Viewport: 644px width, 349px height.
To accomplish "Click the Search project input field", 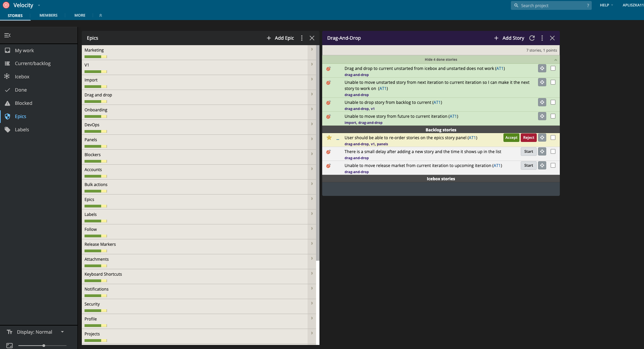I will 551,5.
